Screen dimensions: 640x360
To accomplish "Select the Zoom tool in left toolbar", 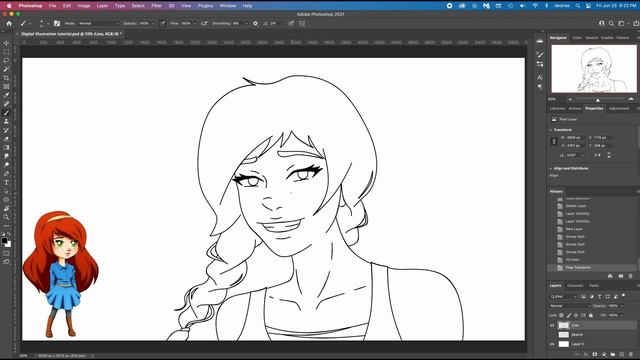I will 6,217.
